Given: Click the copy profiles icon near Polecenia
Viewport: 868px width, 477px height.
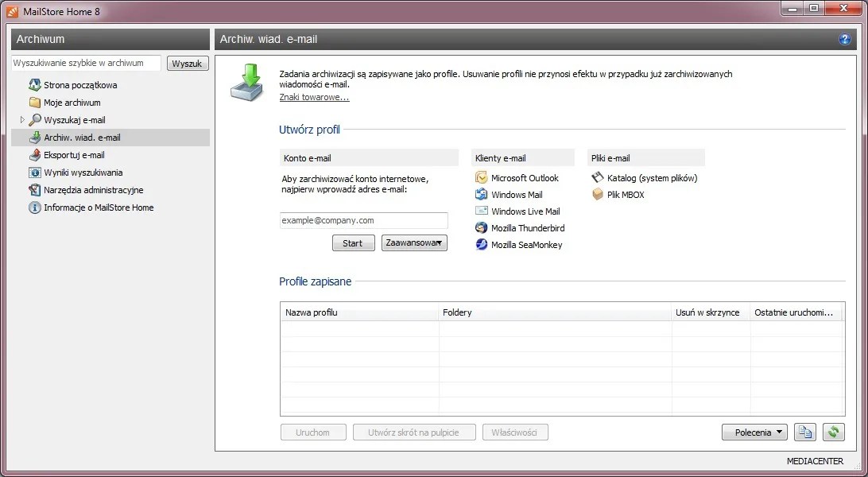Looking at the screenshot, I should (804, 432).
